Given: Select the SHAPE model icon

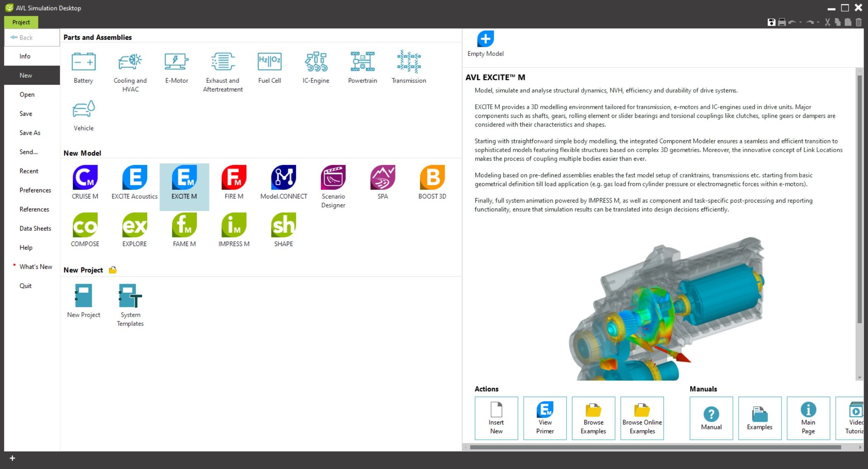Looking at the screenshot, I should pos(284,230).
